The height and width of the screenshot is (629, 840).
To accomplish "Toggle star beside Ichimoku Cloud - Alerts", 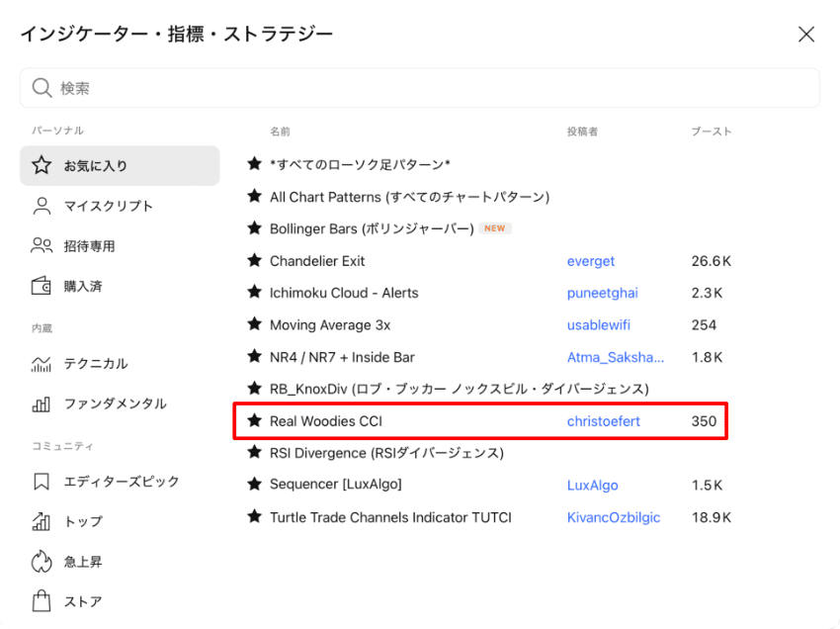I will [x=254, y=292].
